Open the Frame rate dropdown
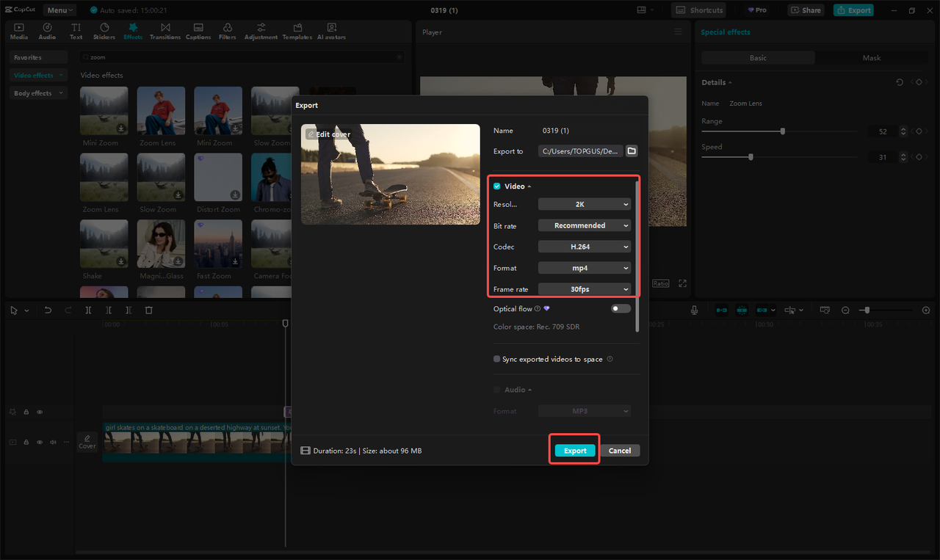This screenshot has width=940, height=560. click(x=584, y=288)
